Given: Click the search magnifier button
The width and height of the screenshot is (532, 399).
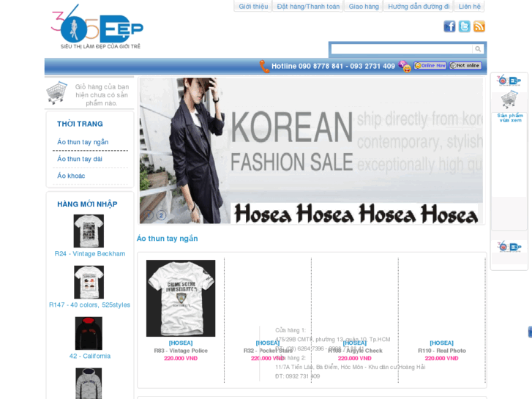Looking at the screenshot, I should pos(478,49).
